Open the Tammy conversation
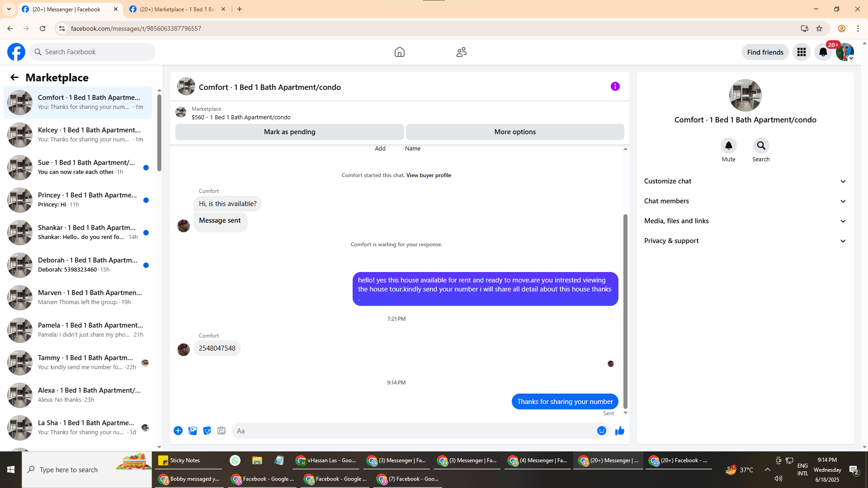This screenshot has height=488, width=868. coord(78,362)
